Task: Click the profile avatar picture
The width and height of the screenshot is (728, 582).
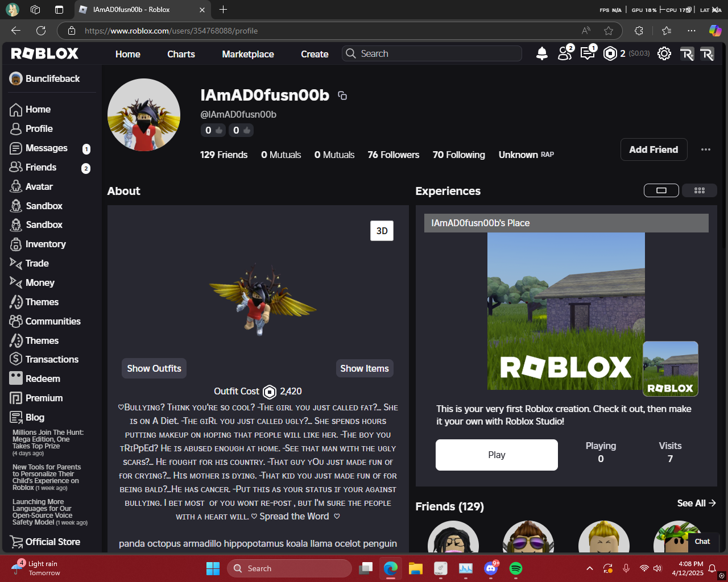Action: [144, 115]
